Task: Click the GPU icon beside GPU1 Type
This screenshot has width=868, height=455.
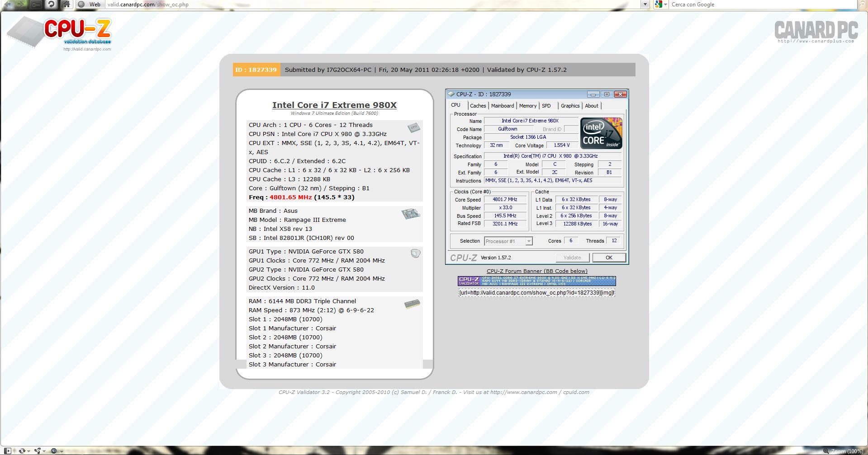Action: pyautogui.click(x=415, y=253)
